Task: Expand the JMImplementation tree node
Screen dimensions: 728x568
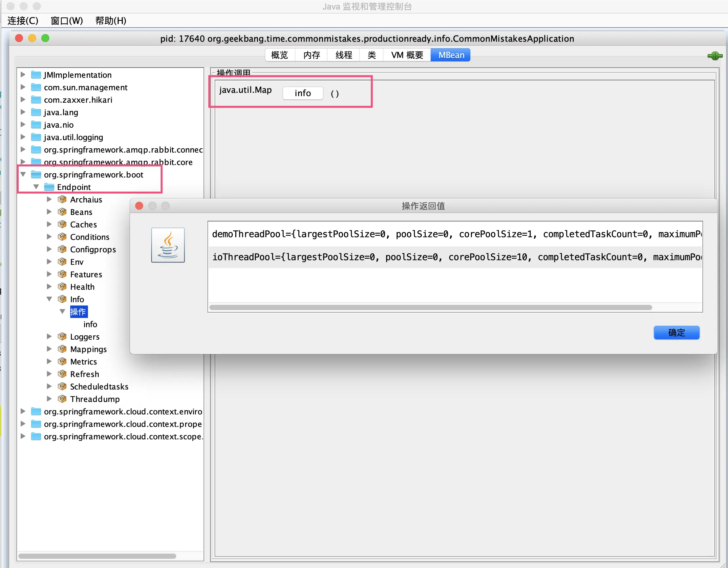Action: coord(23,74)
